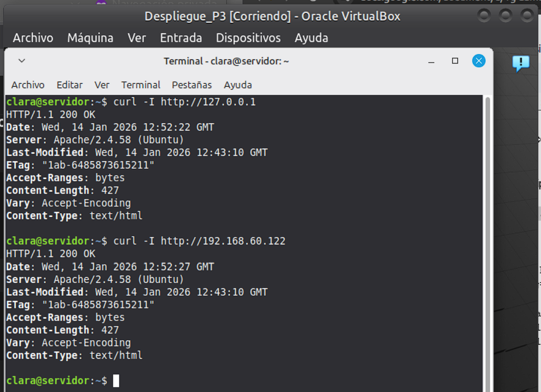Maximize the Terminal window
The image size is (541, 392).
(455, 61)
